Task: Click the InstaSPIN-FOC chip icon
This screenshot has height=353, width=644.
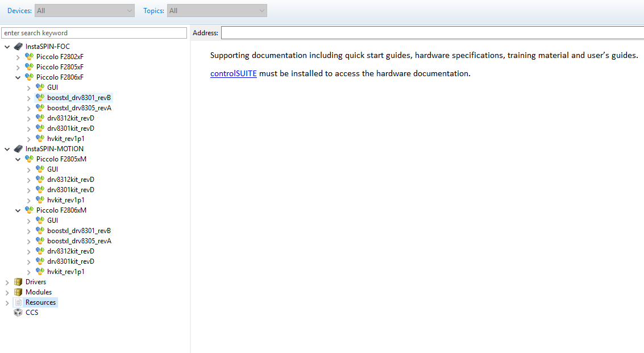Action: pyautogui.click(x=18, y=47)
